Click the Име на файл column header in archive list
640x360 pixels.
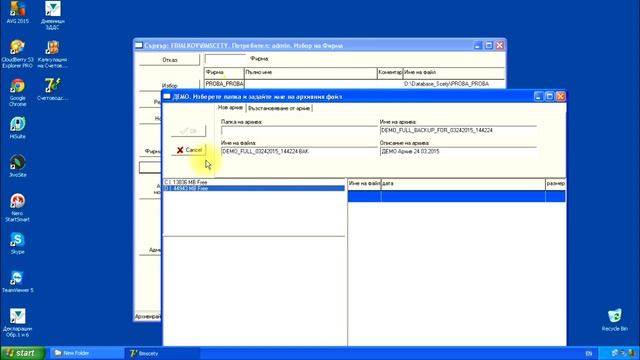(x=364, y=184)
